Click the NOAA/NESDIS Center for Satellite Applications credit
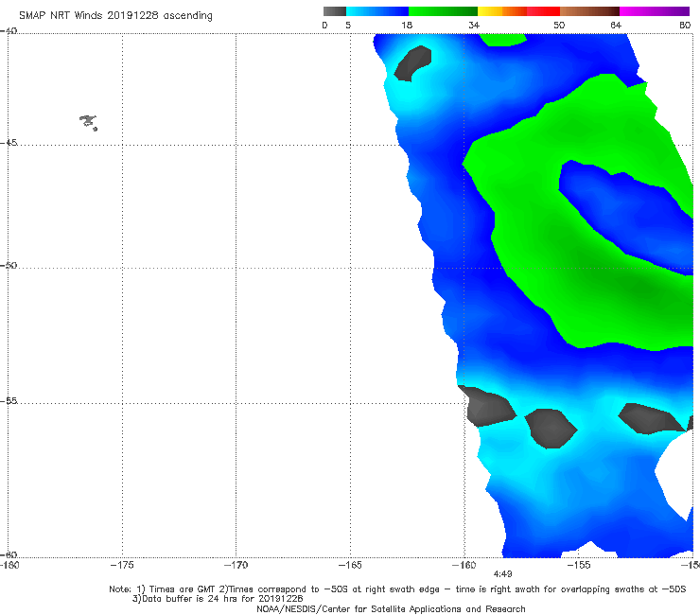The image size is (700, 615). 391,609
